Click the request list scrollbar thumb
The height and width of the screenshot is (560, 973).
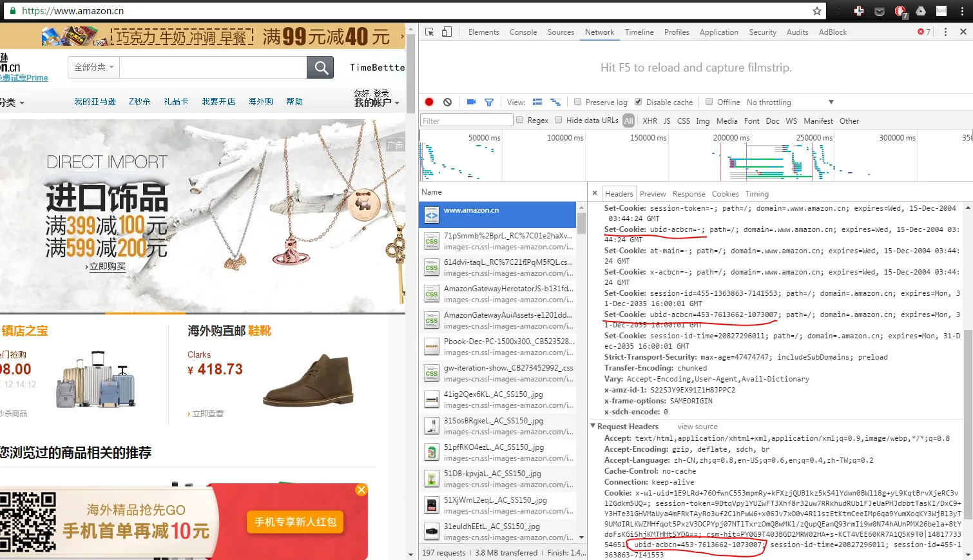[x=581, y=224]
